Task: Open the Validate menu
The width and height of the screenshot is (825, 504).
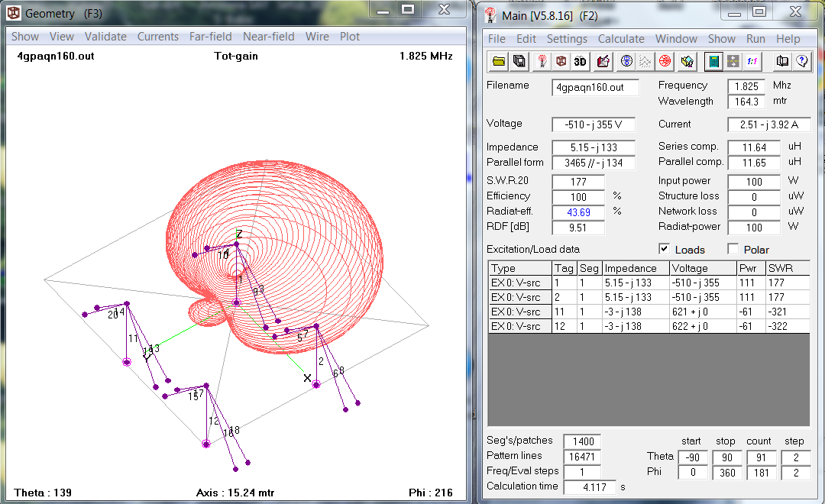Action: [x=105, y=37]
